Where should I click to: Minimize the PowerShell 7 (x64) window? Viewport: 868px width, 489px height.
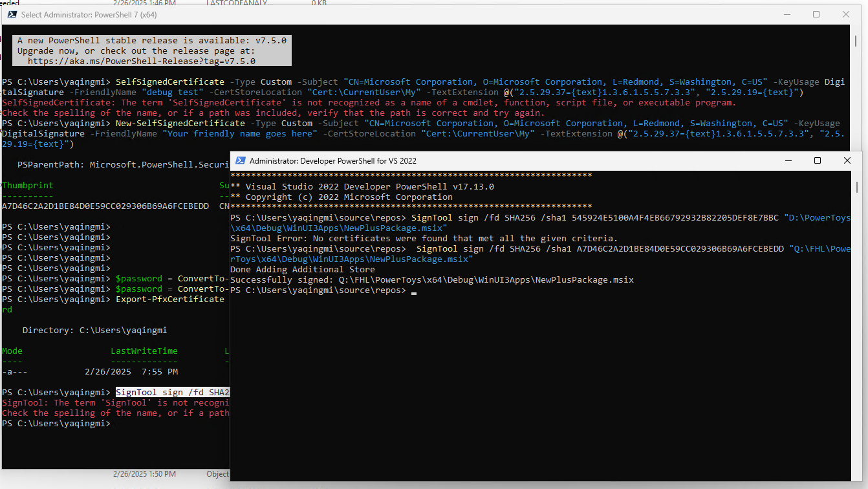click(786, 14)
